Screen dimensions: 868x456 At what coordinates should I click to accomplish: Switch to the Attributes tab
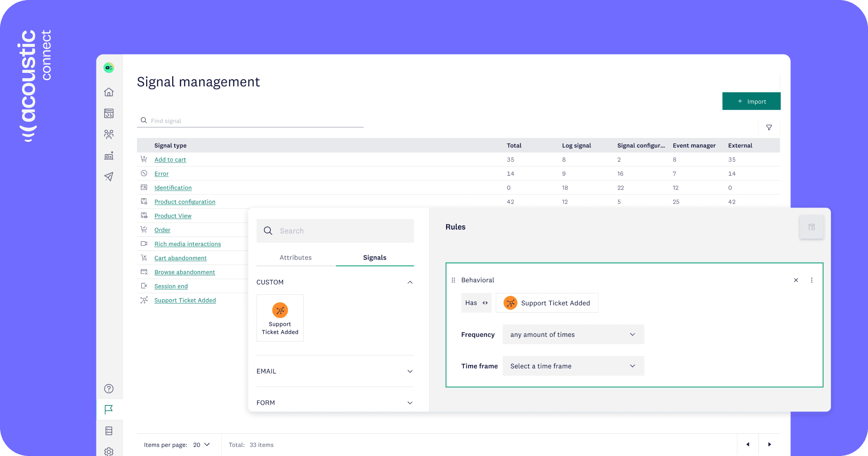point(296,258)
